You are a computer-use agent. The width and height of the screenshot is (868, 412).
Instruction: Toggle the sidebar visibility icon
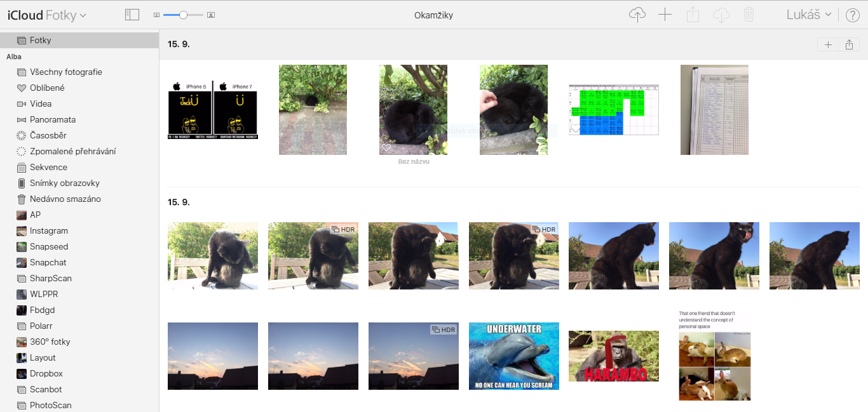click(x=132, y=15)
